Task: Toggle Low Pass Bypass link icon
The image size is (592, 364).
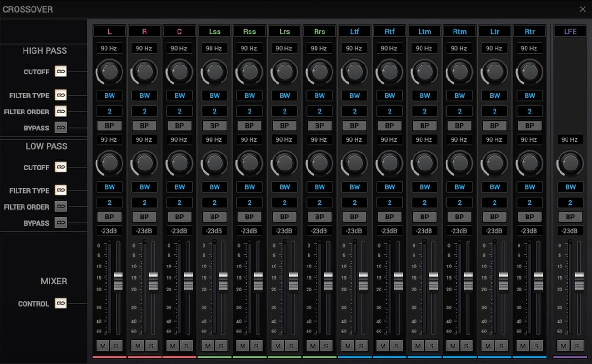Action: point(60,223)
